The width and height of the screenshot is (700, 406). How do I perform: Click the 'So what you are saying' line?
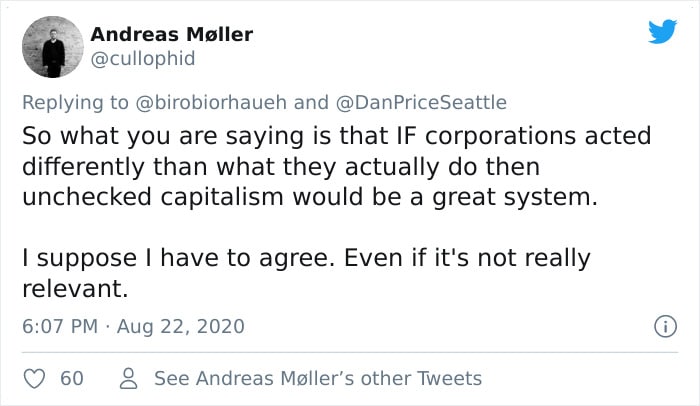tap(337, 136)
